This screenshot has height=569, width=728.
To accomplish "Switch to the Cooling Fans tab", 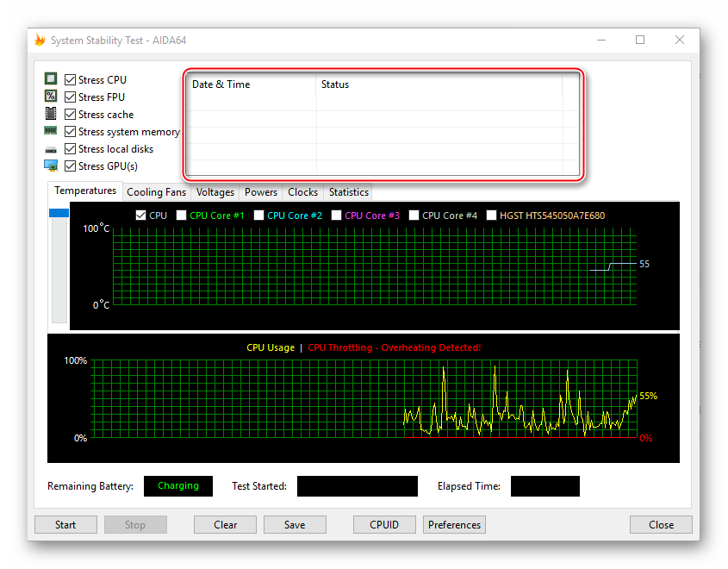I will [x=156, y=192].
